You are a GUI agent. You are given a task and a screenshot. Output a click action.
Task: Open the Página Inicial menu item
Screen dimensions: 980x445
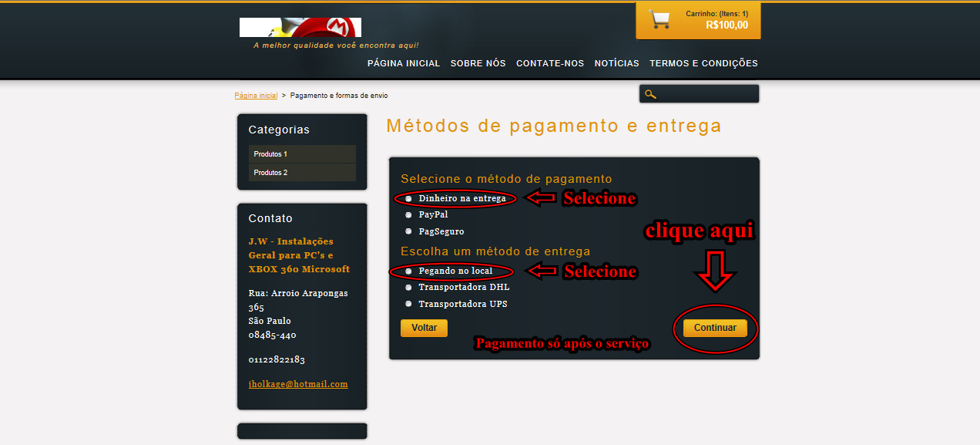pyautogui.click(x=403, y=63)
